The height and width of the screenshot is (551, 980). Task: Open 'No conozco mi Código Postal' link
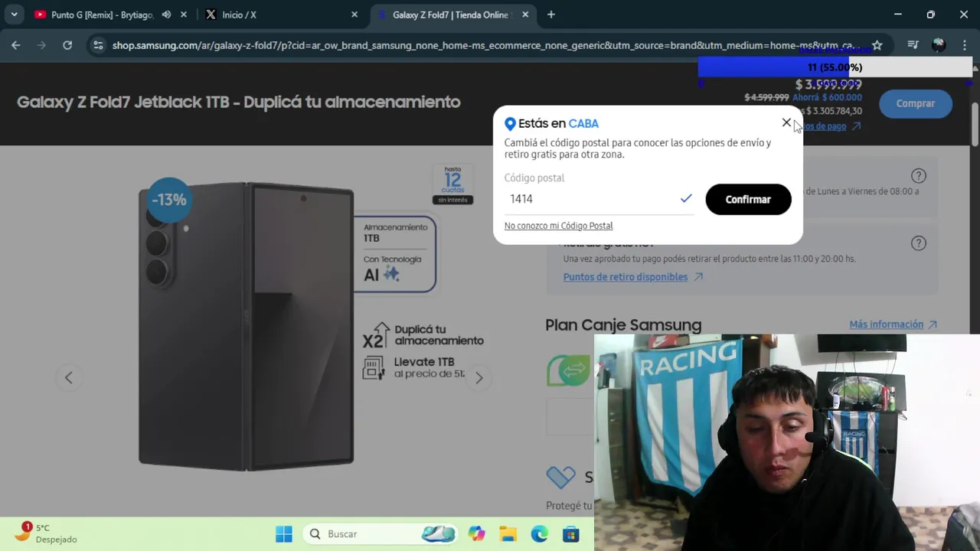[x=558, y=226]
